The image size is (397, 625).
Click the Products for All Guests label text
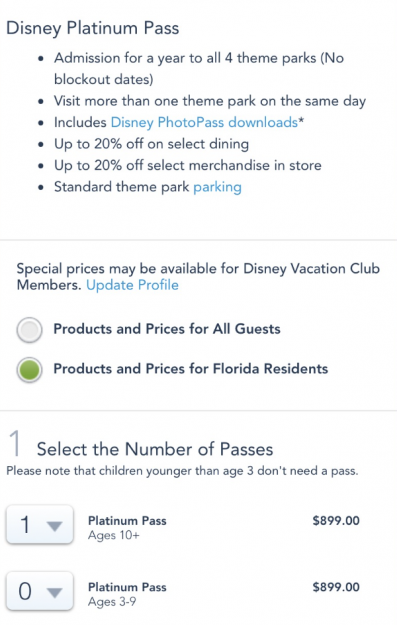pyautogui.click(x=167, y=329)
